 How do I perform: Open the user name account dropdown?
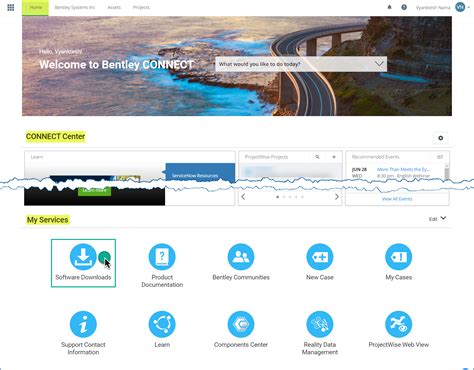(x=433, y=7)
